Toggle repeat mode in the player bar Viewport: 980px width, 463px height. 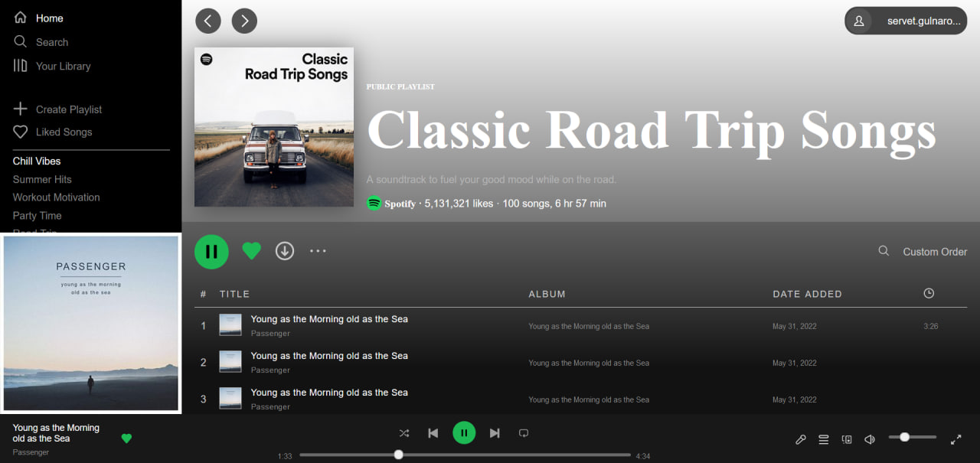(x=524, y=433)
